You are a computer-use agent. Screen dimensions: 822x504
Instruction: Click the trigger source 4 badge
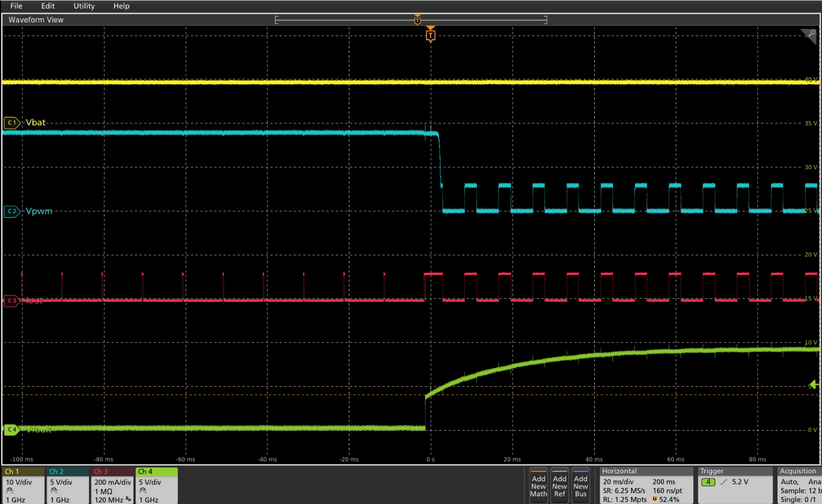pyautogui.click(x=708, y=482)
